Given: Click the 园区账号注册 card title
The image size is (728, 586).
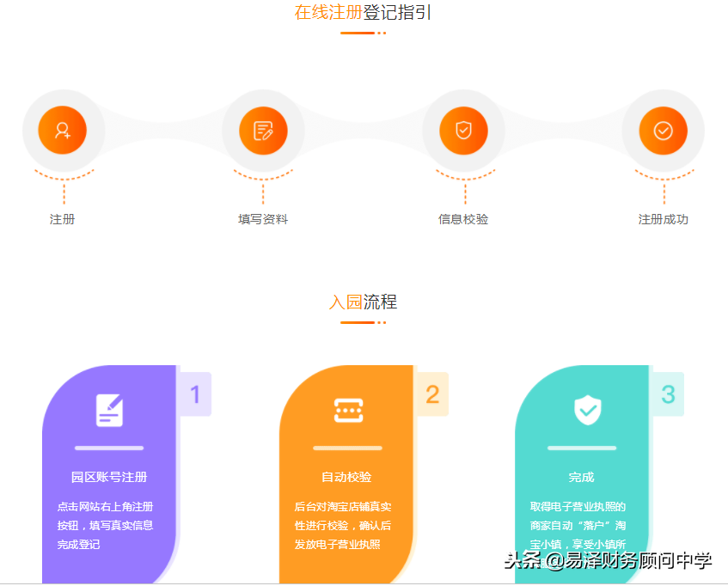Looking at the screenshot, I should point(109,477).
